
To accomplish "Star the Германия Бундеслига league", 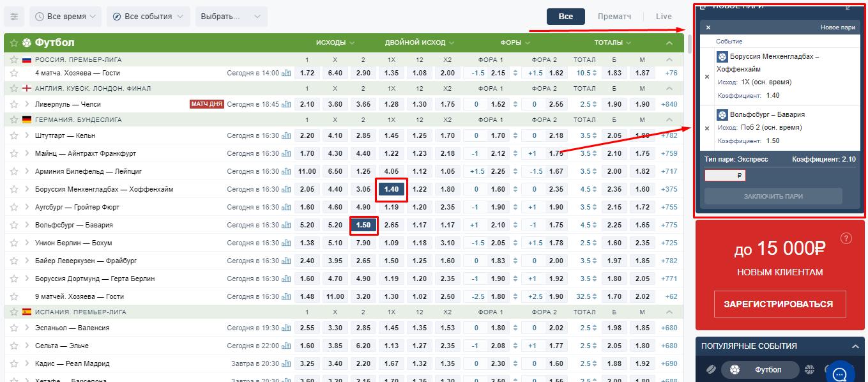I will click(x=14, y=119).
